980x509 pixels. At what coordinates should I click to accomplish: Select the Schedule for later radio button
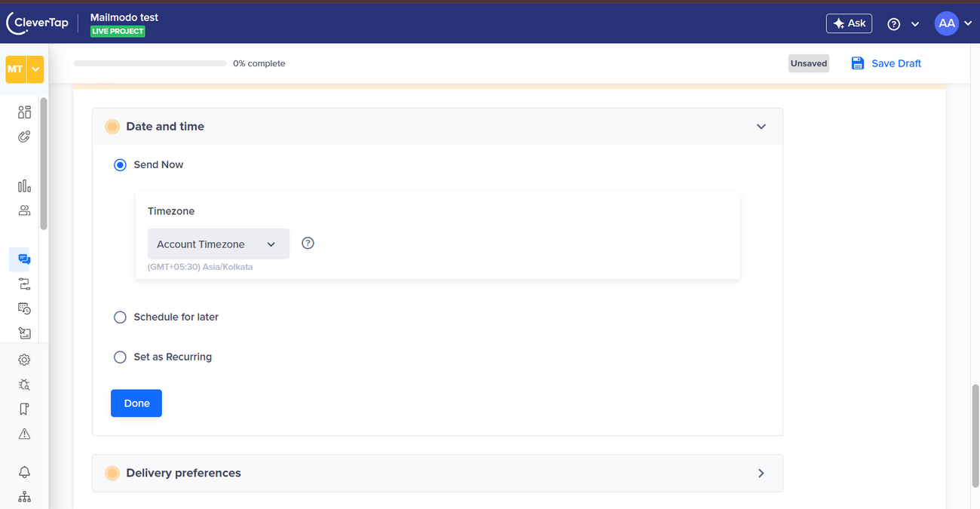120,317
